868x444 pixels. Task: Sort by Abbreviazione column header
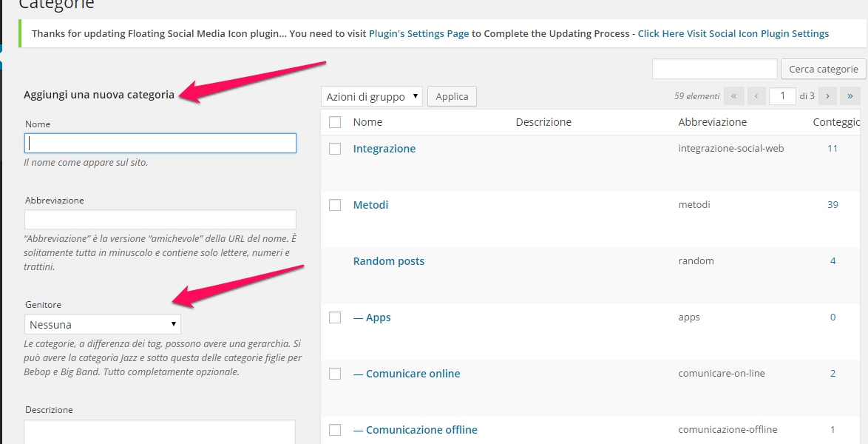pos(712,122)
